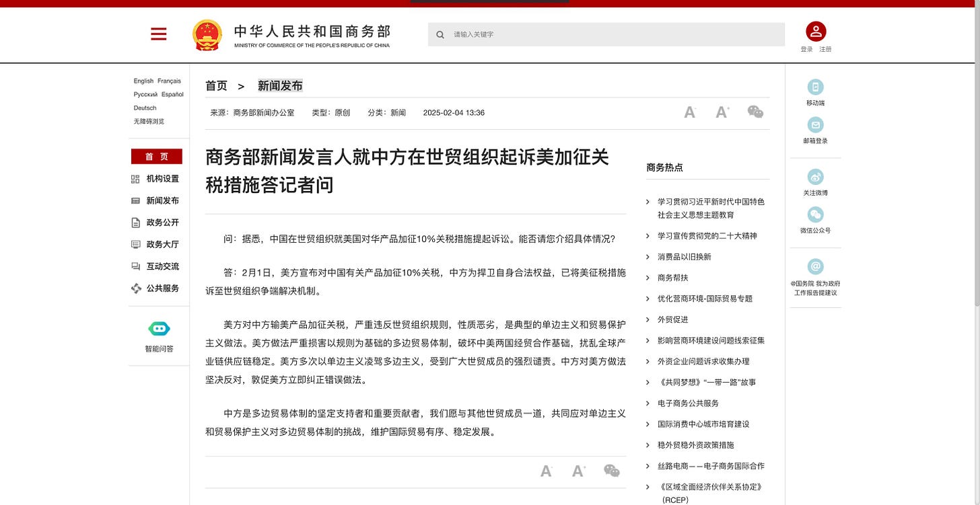Click the 机构设置 sidebar icon
The height and width of the screenshot is (505, 980).
point(135,179)
